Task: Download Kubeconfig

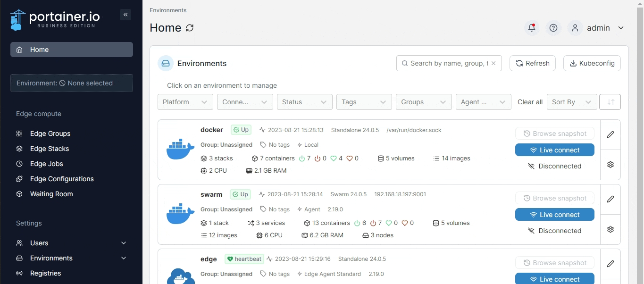Action: click(x=592, y=63)
